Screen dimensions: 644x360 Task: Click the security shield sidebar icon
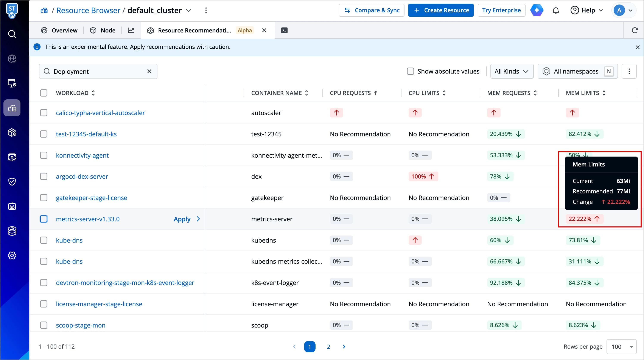coord(12,182)
